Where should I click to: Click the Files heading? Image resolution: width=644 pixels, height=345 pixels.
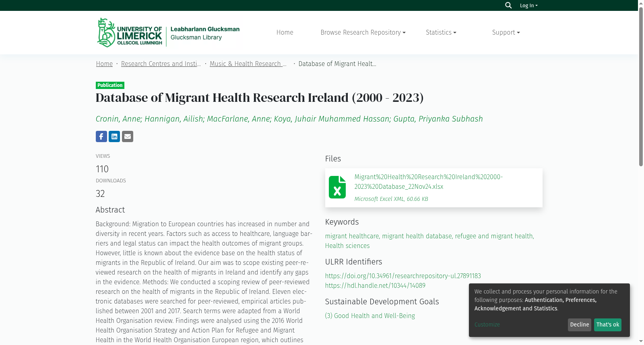pos(333,159)
